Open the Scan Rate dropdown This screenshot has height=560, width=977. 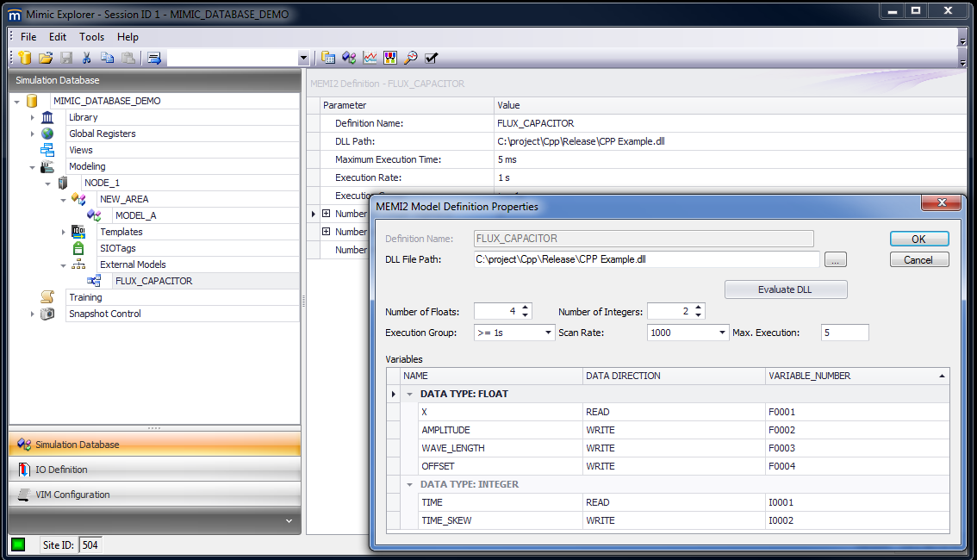click(x=722, y=333)
